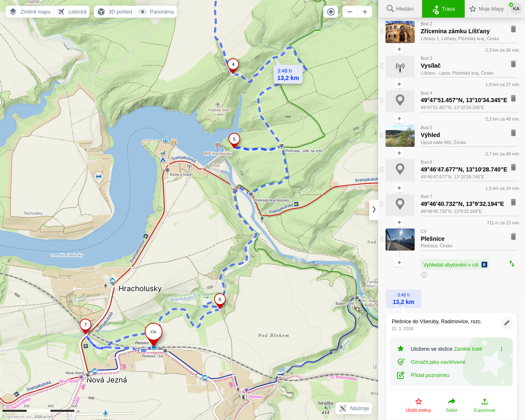Screen dimensions: 525x420
Task: Zoom out the map with minus button
Action: (349, 12)
